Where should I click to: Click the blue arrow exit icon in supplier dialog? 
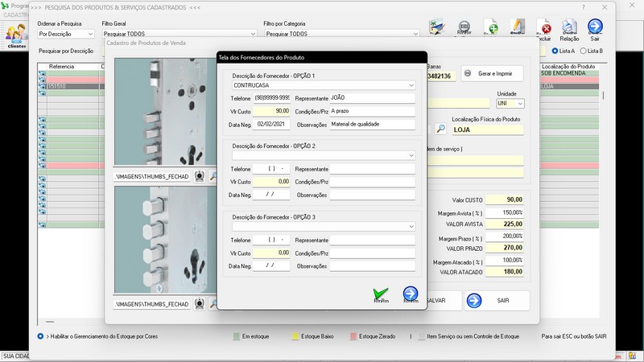coord(411,294)
